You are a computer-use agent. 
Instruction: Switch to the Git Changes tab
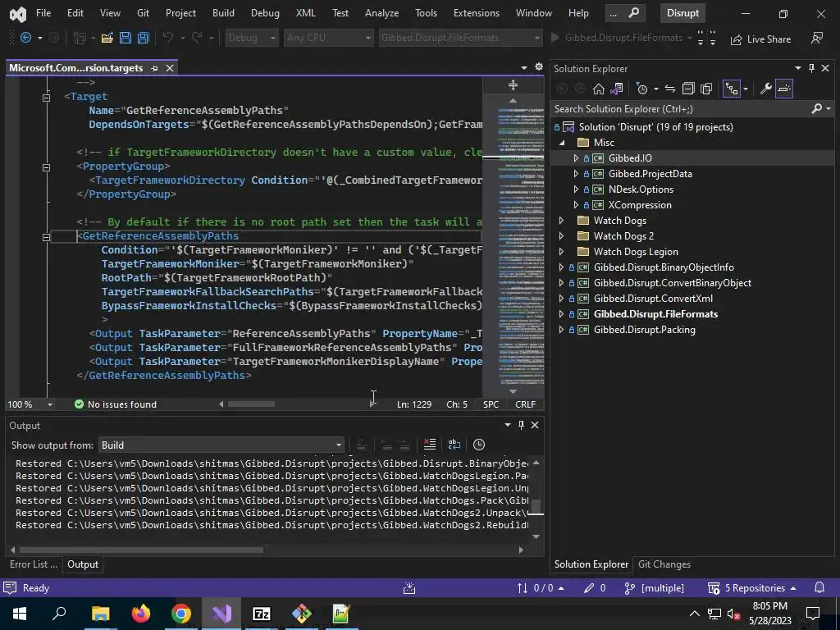pyautogui.click(x=664, y=564)
